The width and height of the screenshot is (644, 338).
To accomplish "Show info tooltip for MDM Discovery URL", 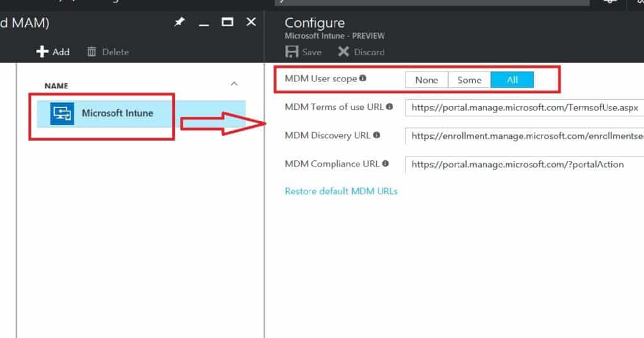I will (377, 135).
